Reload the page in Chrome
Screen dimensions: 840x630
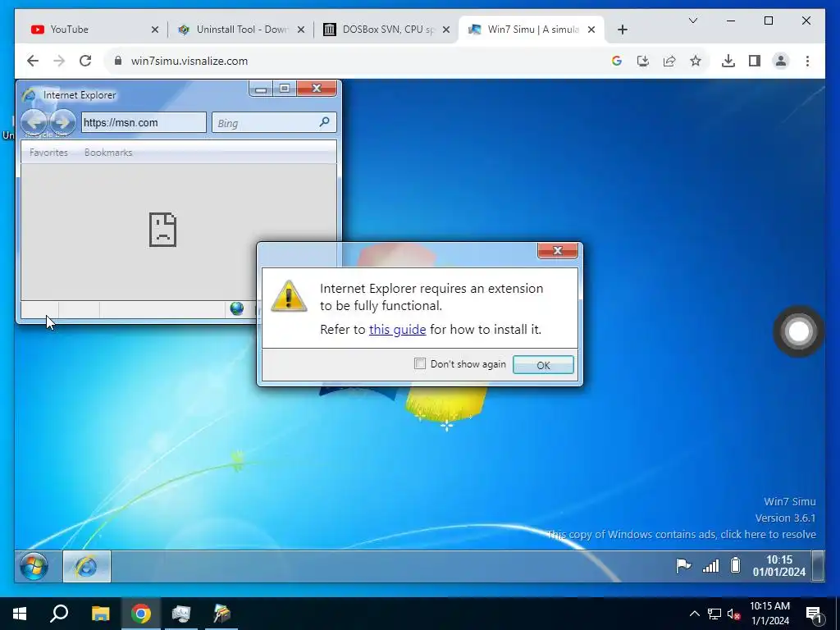tap(85, 61)
